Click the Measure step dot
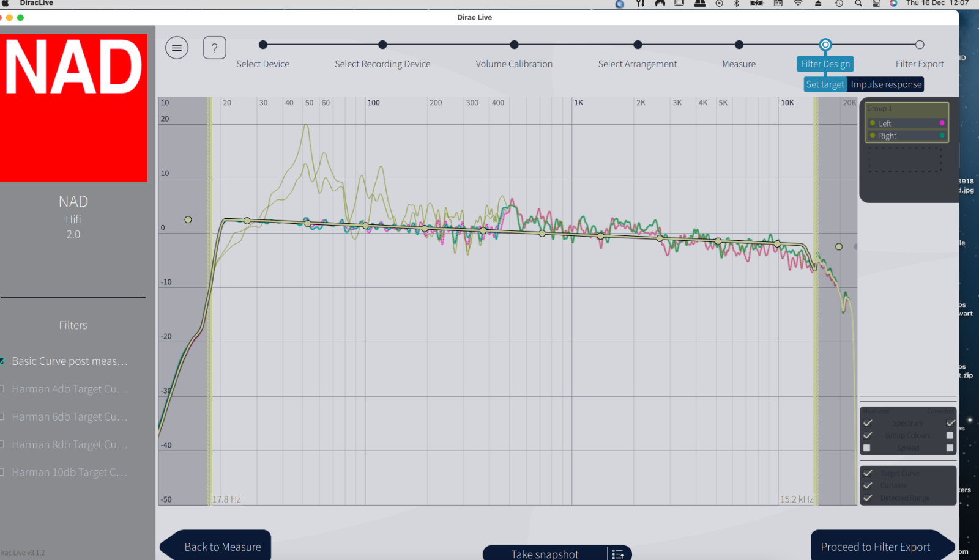This screenshot has height=560, width=979. click(739, 45)
